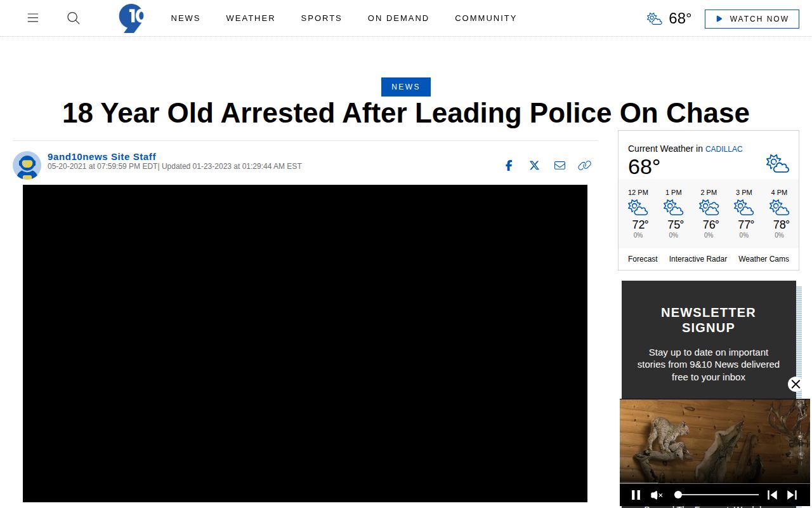Click the main article video player
Image resolution: width=812 pixels, height=508 pixels.
click(305, 344)
